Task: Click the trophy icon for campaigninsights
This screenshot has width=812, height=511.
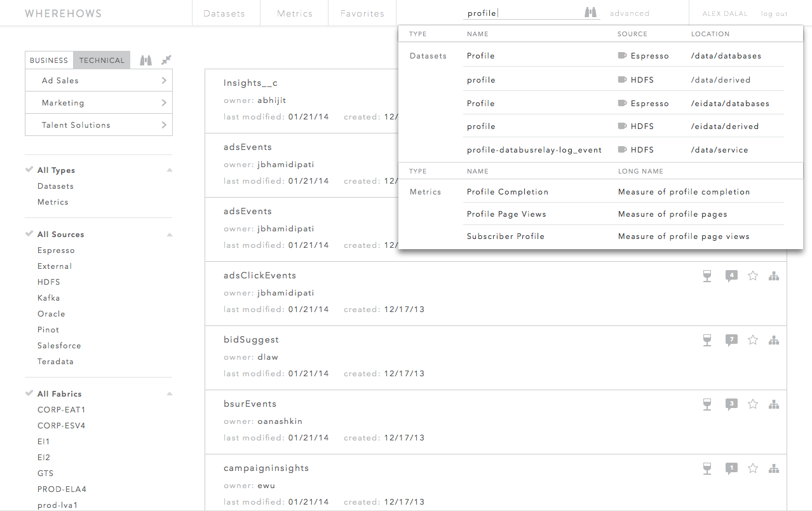Action: point(707,468)
